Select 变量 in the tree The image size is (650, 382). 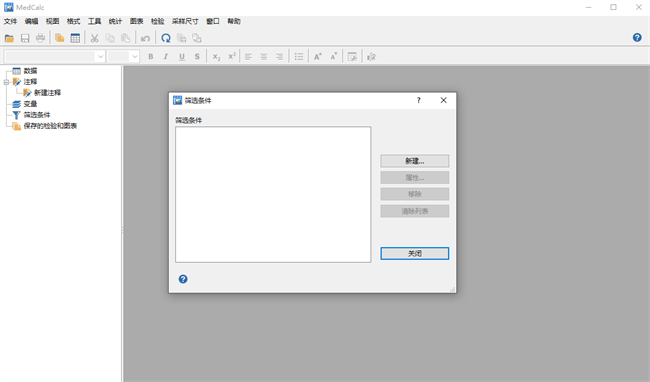point(30,104)
